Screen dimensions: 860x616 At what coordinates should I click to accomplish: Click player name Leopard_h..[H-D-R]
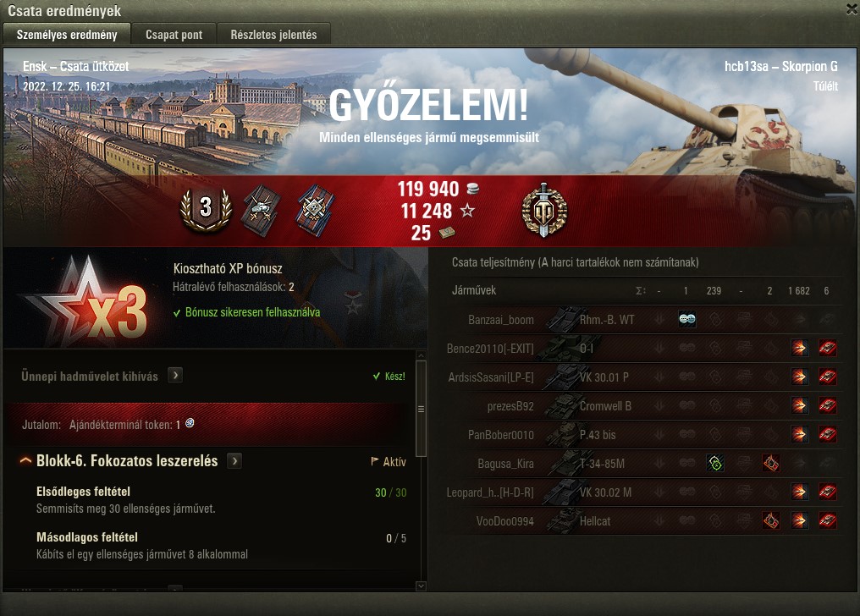pyautogui.click(x=490, y=492)
